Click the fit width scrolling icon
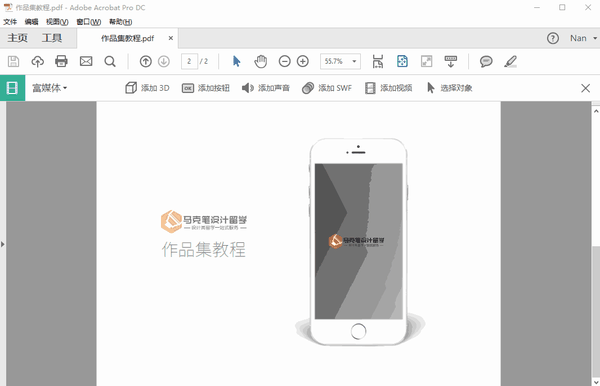This screenshot has width=600, height=386. (378, 61)
